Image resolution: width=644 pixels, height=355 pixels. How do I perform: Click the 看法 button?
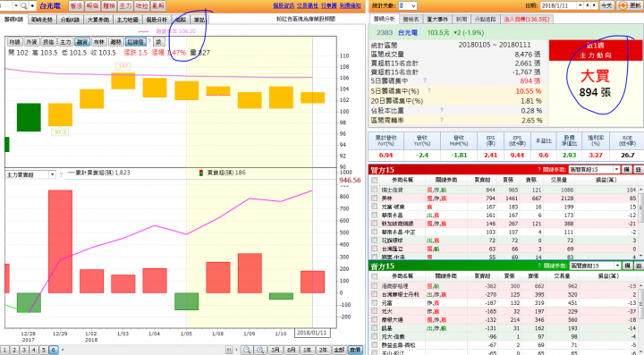click(76, 5)
